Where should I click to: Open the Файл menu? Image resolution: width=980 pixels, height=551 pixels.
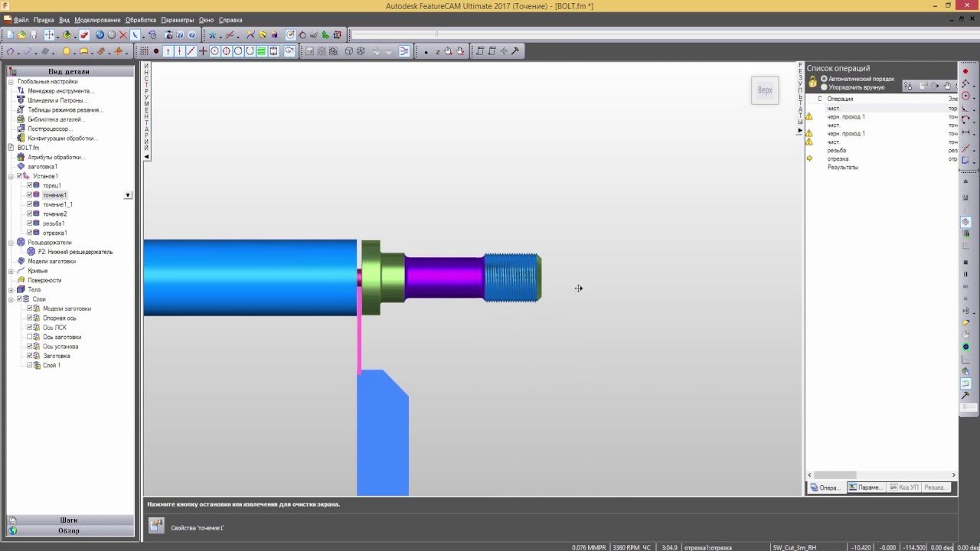coord(21,20)
